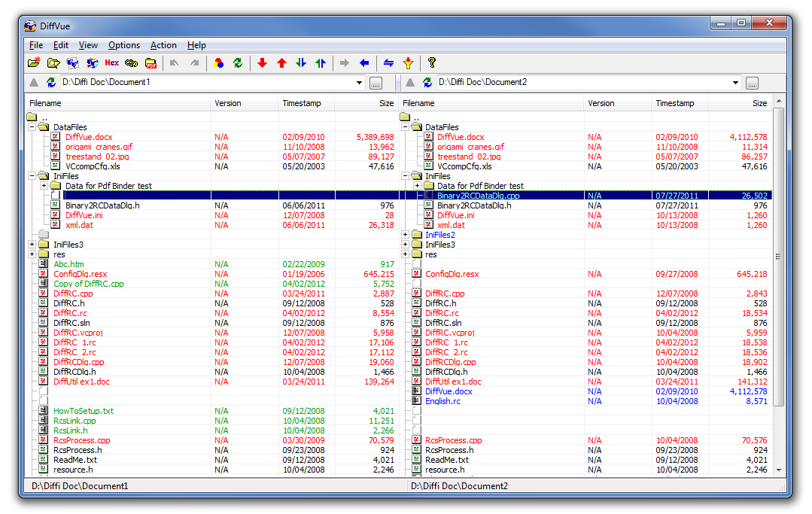Refresh the right pane using its green-blue arrows icon
Image resolution: width=812 pixels, height=514 pixels.
tap(427, 83)
